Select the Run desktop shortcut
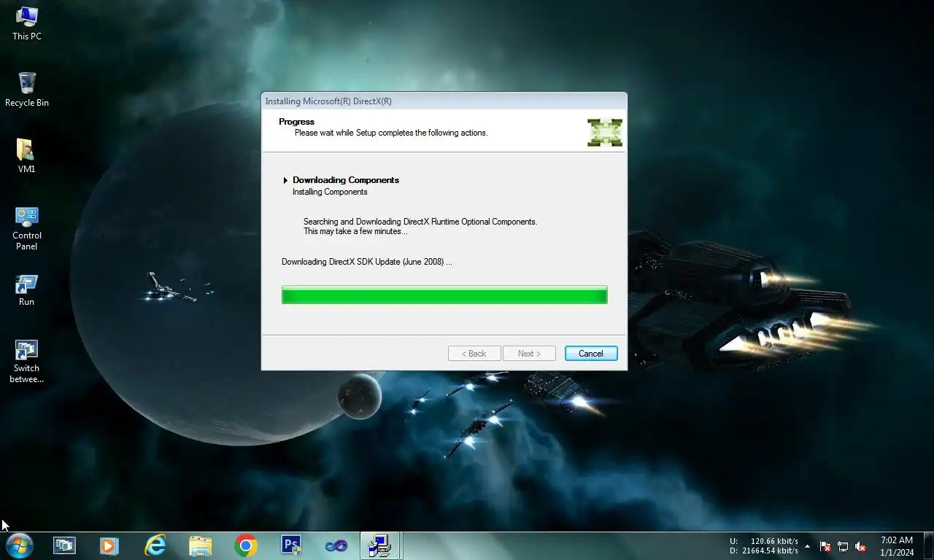This screenshot has width=934, height=560. pyautogui.click(x=27, y=290)
